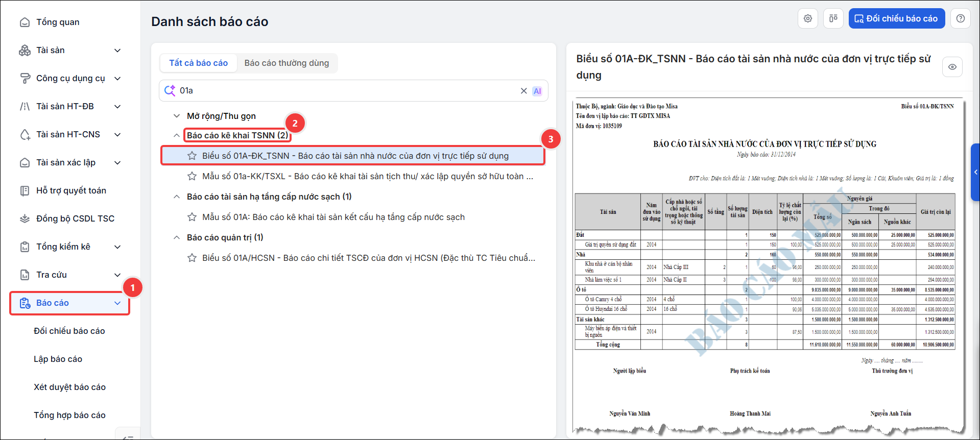Collapse Báo cáo kê khai TSNN group
Viewport: 980px width, 440px height.
click(x=177, y=136)
